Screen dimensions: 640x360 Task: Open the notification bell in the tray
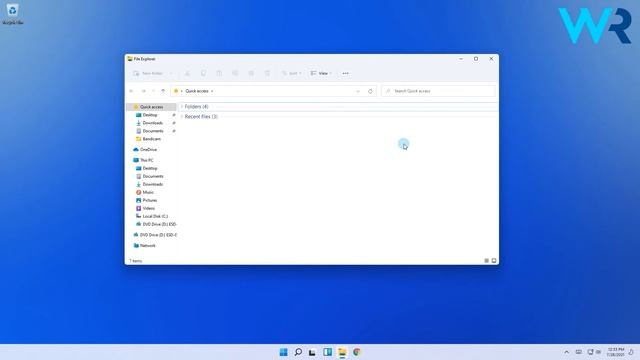pyautogui.click(x=631, y=352)
